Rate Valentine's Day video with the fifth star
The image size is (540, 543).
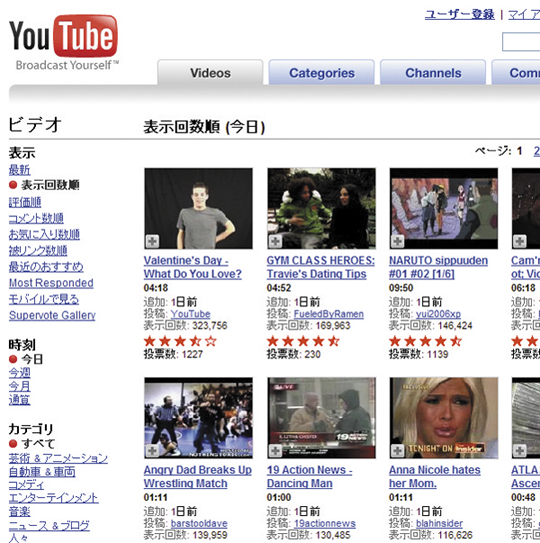[x=211, y=341]
